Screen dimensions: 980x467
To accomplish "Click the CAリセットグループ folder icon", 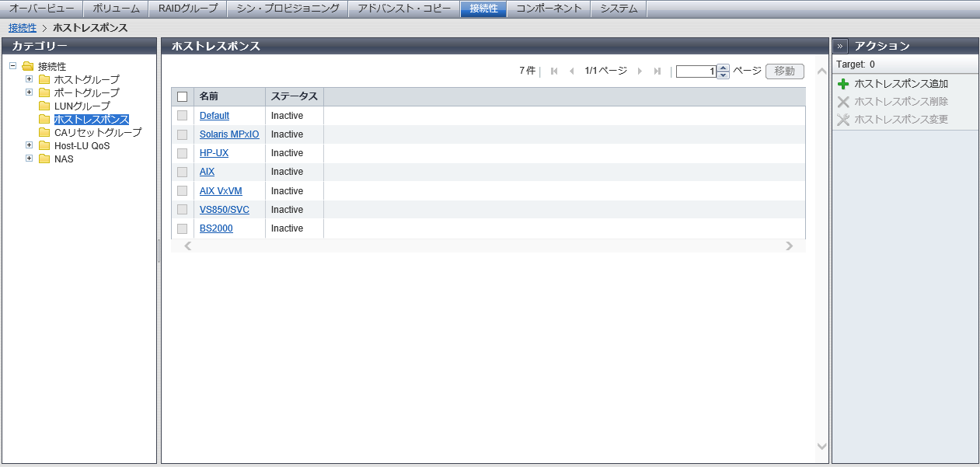I will (x=44, y=132).
